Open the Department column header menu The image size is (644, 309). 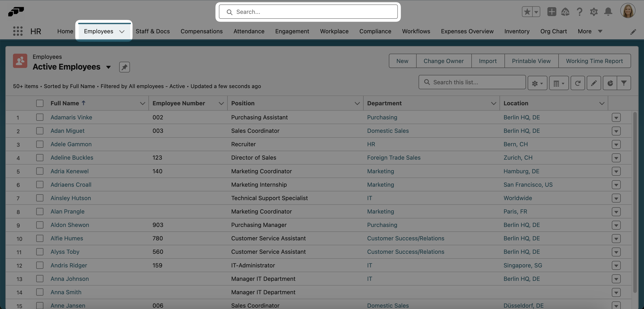(494, 103)
